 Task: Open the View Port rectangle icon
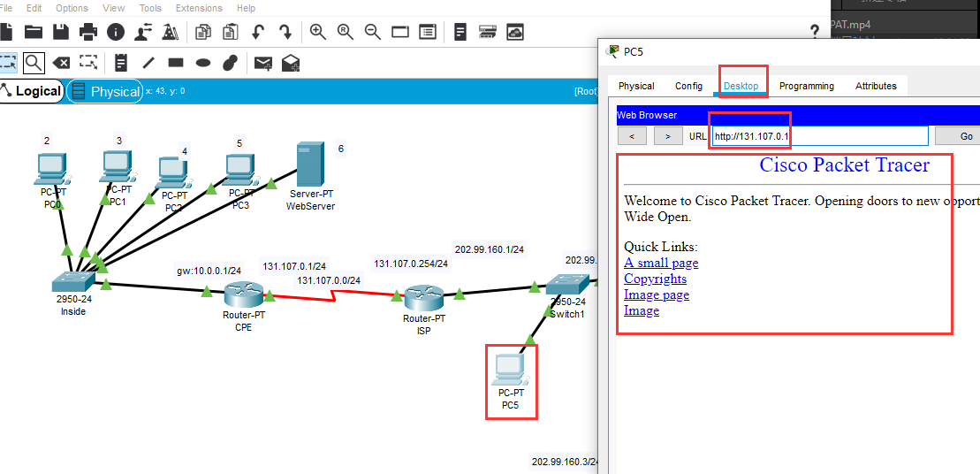coord(400,32)
